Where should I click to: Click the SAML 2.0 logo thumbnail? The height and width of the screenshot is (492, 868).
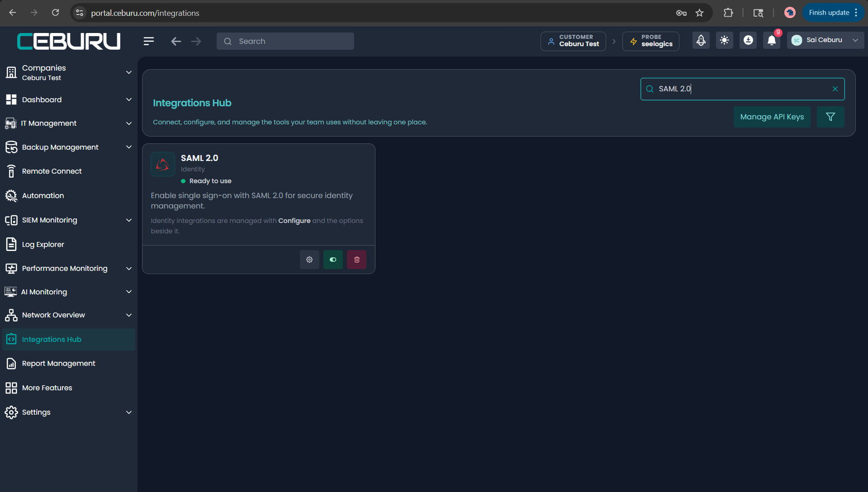click(x=163, y=164)
